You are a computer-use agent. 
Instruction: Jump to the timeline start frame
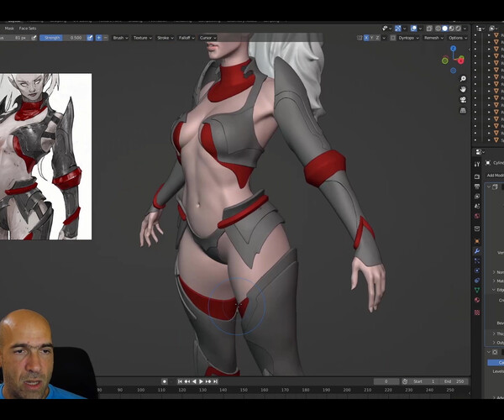tap(180, 381)
